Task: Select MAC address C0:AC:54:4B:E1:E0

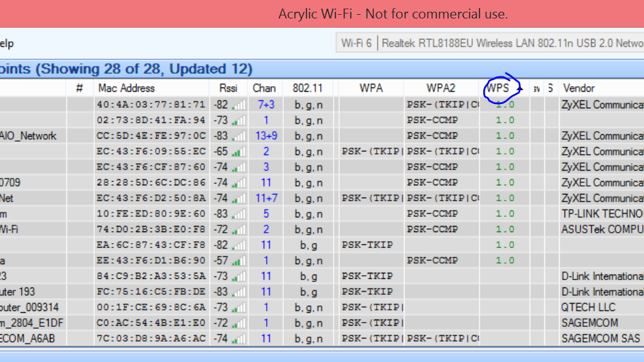Action: tap(151, 323)
